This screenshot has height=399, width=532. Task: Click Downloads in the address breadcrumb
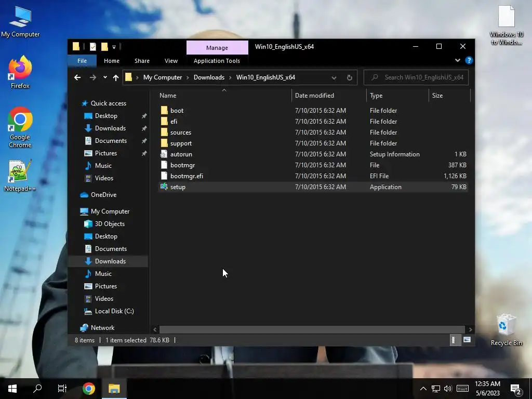pyautogui.click(x=209, y=77)
